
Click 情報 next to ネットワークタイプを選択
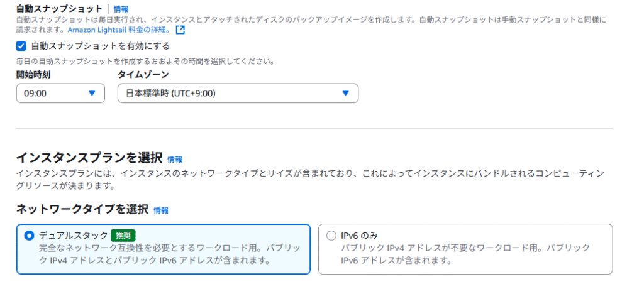[161, 210]
